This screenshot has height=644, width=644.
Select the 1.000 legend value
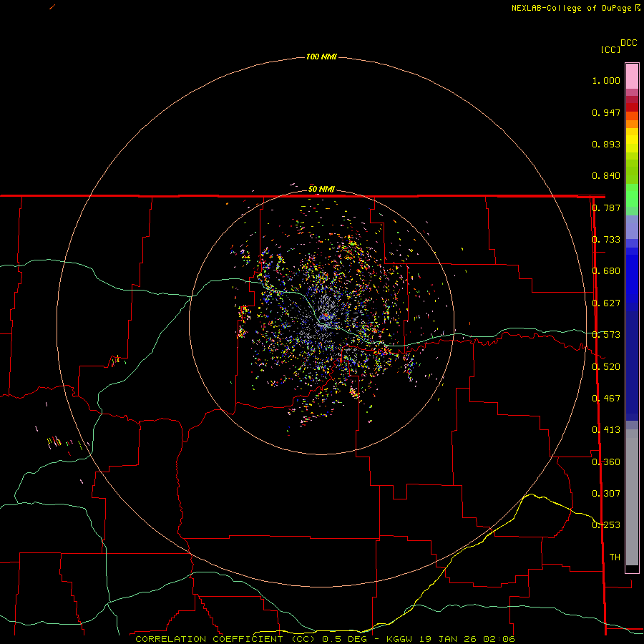606,80
